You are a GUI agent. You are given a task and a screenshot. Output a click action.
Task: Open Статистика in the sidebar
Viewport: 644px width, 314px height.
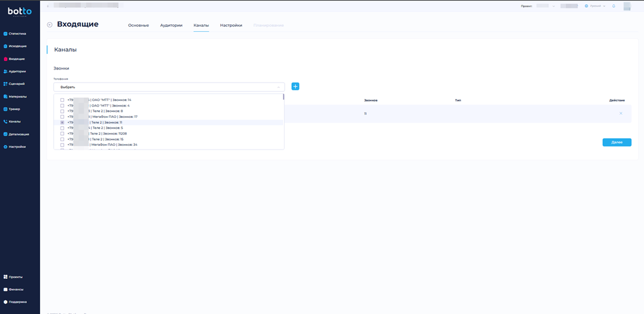pos(17,33)
